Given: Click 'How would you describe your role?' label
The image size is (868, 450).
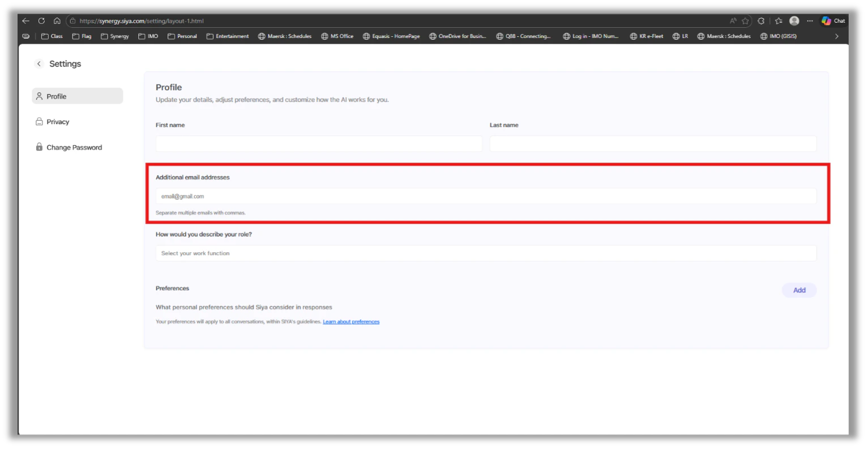Looking at the screenshot, I should [204, 235].
